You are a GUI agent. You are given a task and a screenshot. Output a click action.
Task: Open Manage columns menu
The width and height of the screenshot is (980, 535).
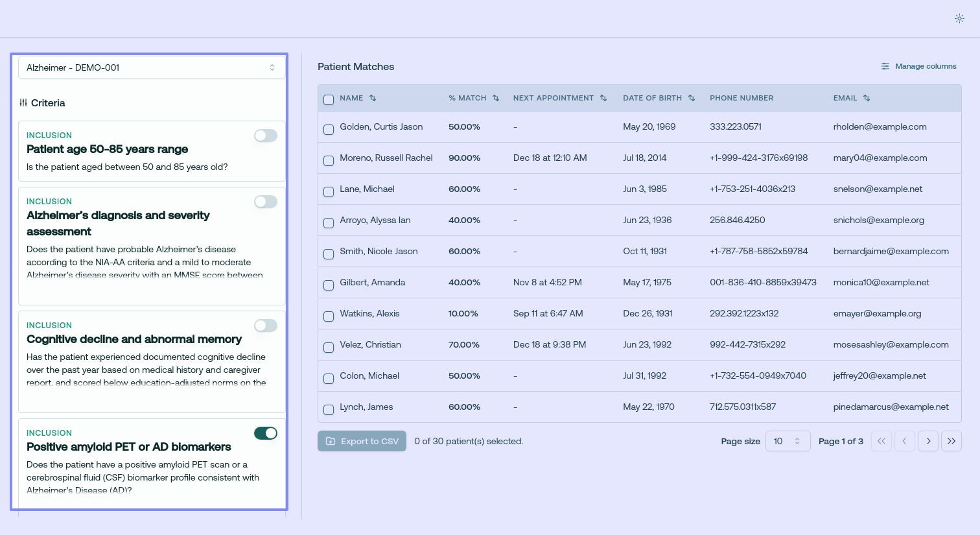click(x=918, y=66)
